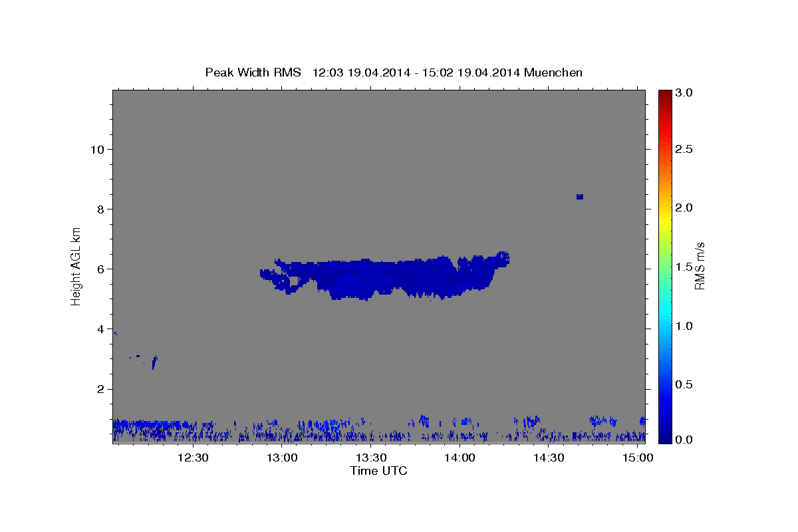Click colorbar value 2.5
798x532 pixels.
pyautogui.click(x=685, y=149)
